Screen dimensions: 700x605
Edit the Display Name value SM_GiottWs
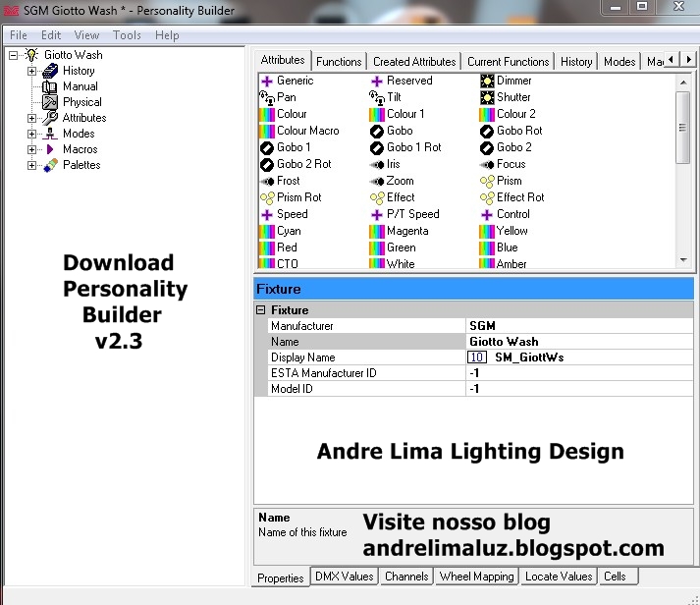[579, 357]
